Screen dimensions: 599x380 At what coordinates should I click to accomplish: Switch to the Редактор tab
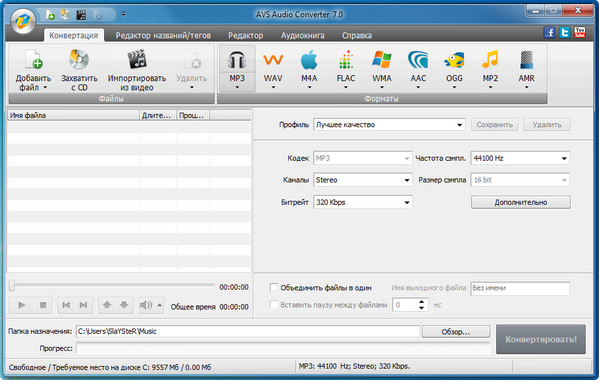click(246, 36)
